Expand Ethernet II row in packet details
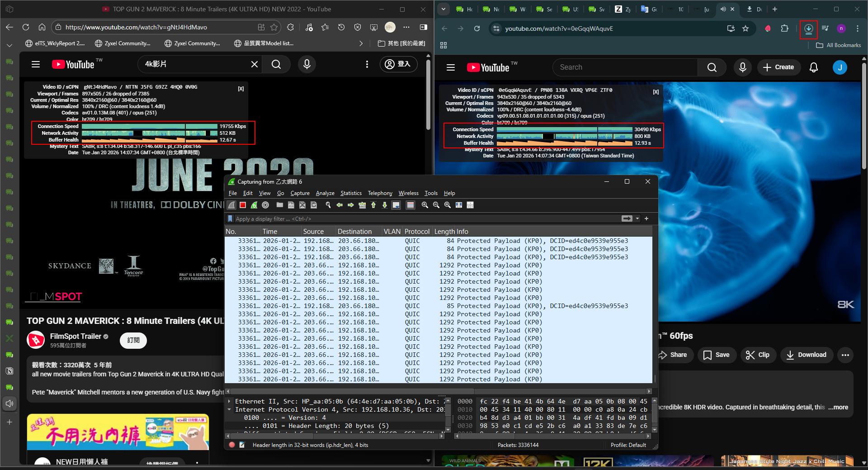The width and height of the screenshot is (868, 470). tap(230, 401)
